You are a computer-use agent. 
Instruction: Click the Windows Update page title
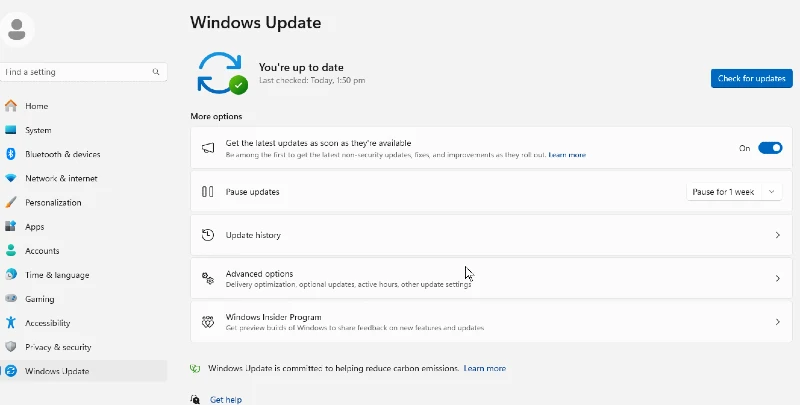coord(256,22)
